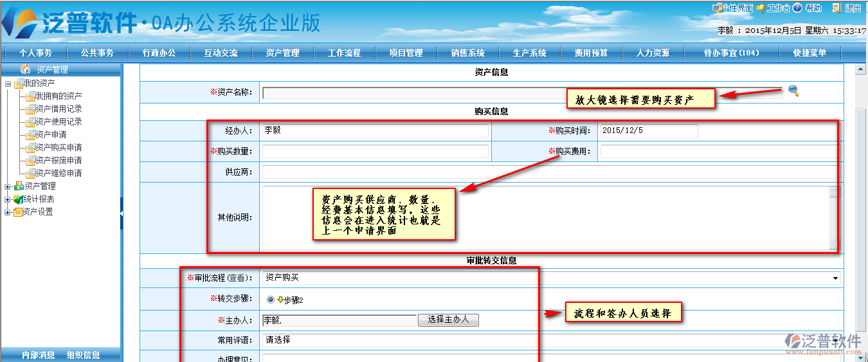Open the 销售系统 menu

pyautogui.click(x=467, y=53)
